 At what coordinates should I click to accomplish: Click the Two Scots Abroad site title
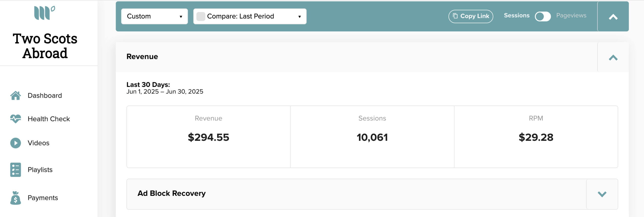click(45, 46)
